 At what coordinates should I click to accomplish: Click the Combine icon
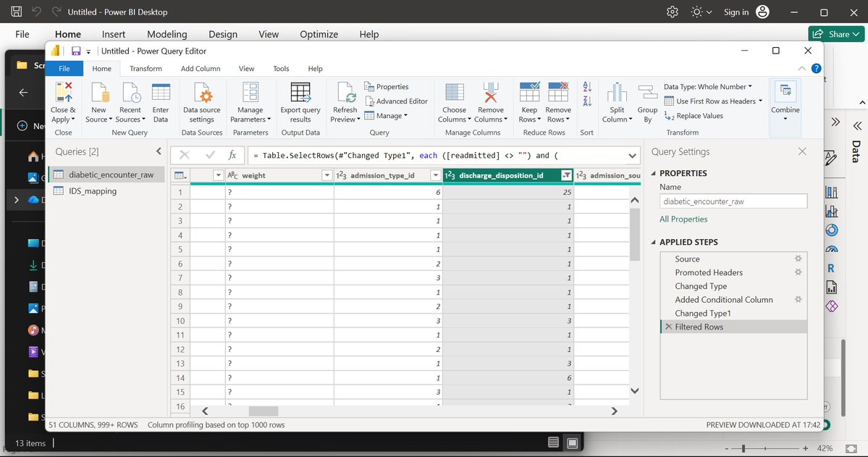click(785, 92)
